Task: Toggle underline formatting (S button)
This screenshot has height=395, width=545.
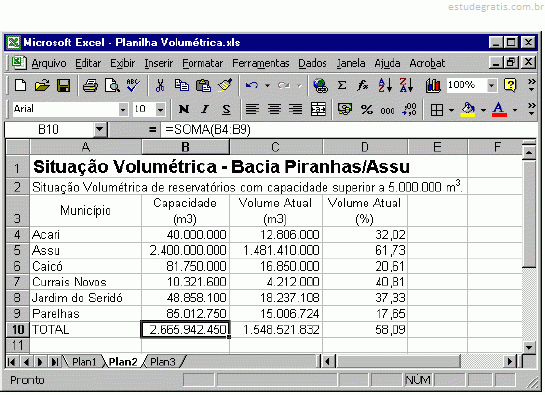Action: click(226, 110)
